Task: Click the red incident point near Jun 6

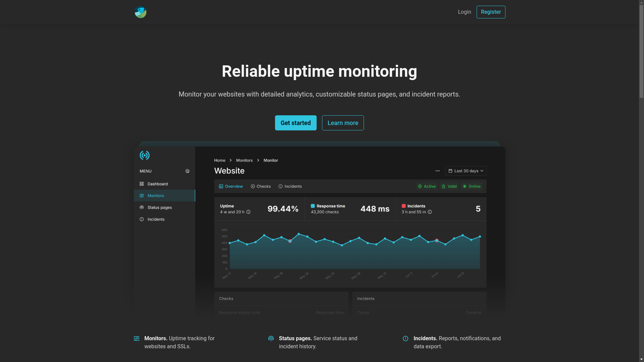Action: click(437, 240)
